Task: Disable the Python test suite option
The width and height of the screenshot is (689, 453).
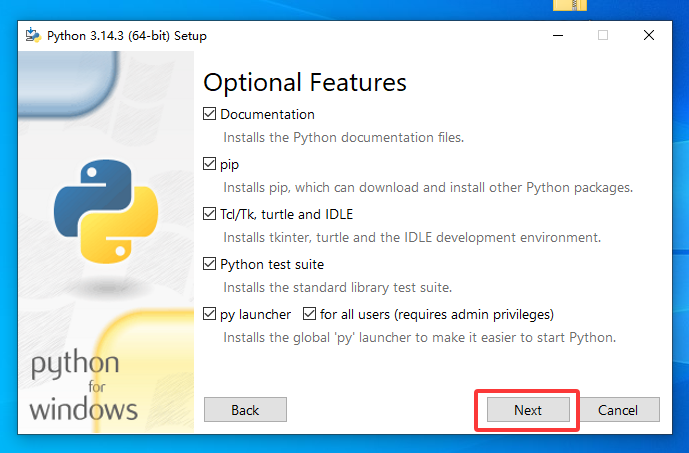Action: [210, 264]
